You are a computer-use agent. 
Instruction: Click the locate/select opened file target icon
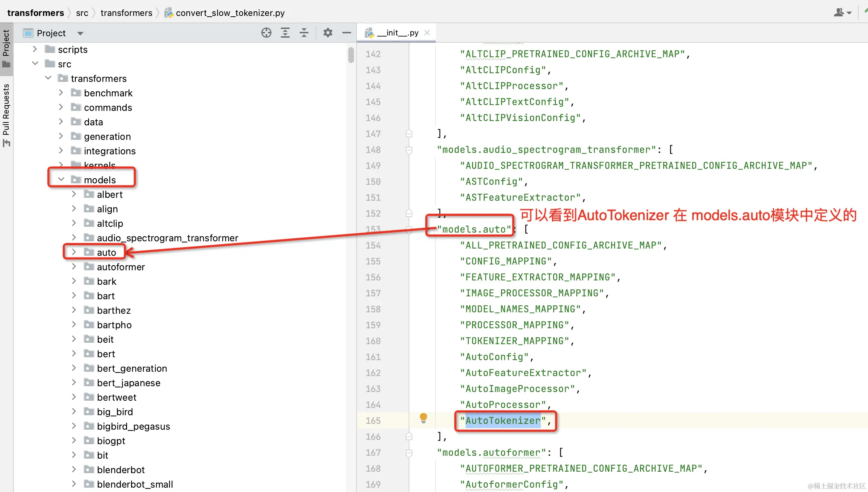[x=266, y=33]
